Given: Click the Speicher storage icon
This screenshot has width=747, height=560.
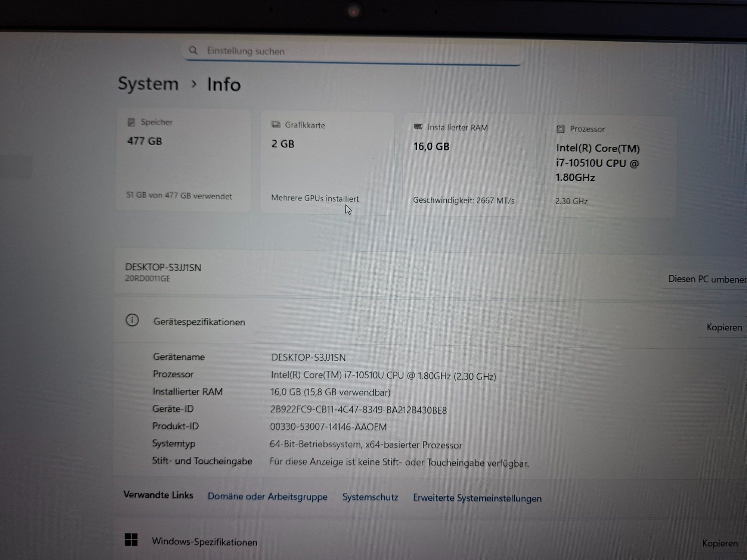Looking at the screenshot, I should click(131, 122).
